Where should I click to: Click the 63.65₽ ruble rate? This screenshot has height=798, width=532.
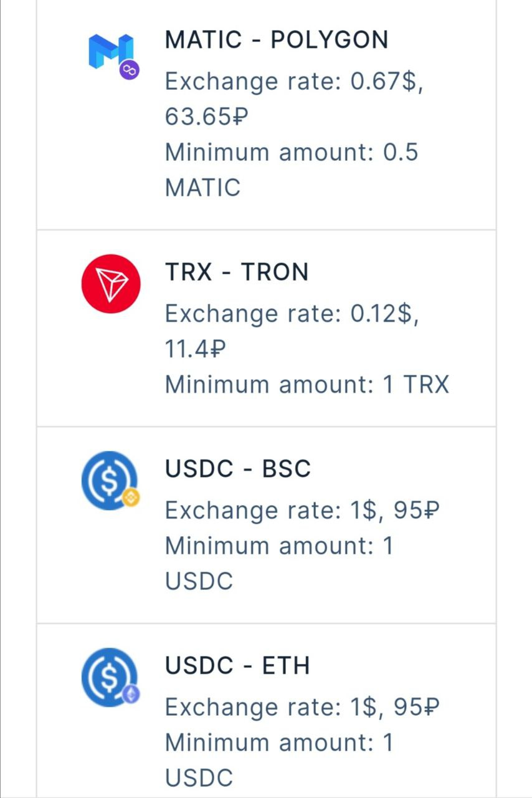207,117
